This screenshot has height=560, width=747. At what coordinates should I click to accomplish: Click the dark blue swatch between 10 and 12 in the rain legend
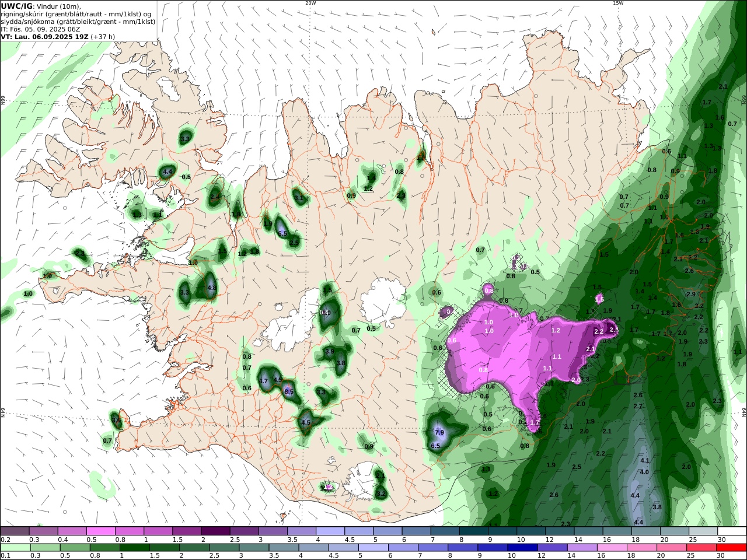(522, 548)
